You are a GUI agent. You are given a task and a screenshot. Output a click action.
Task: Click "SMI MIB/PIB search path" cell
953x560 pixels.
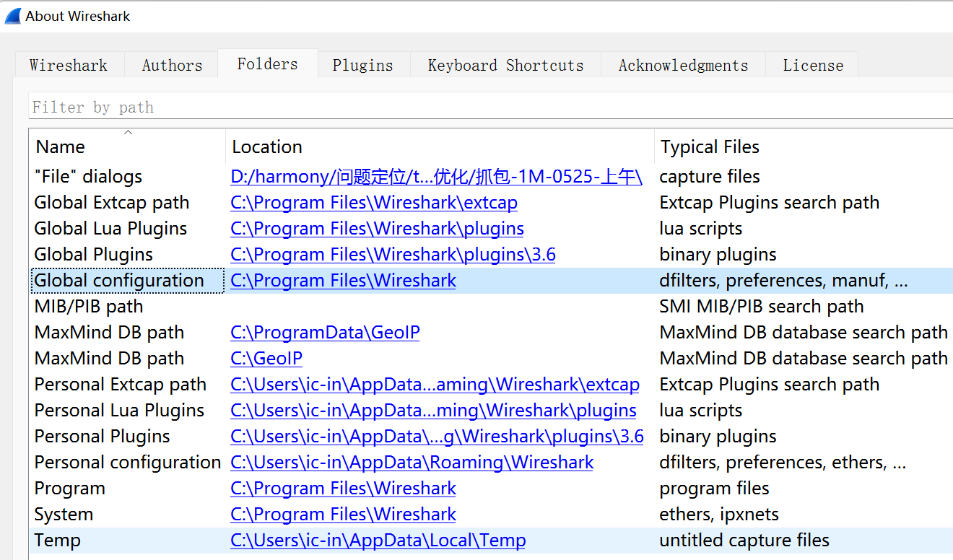coord(762,307)
